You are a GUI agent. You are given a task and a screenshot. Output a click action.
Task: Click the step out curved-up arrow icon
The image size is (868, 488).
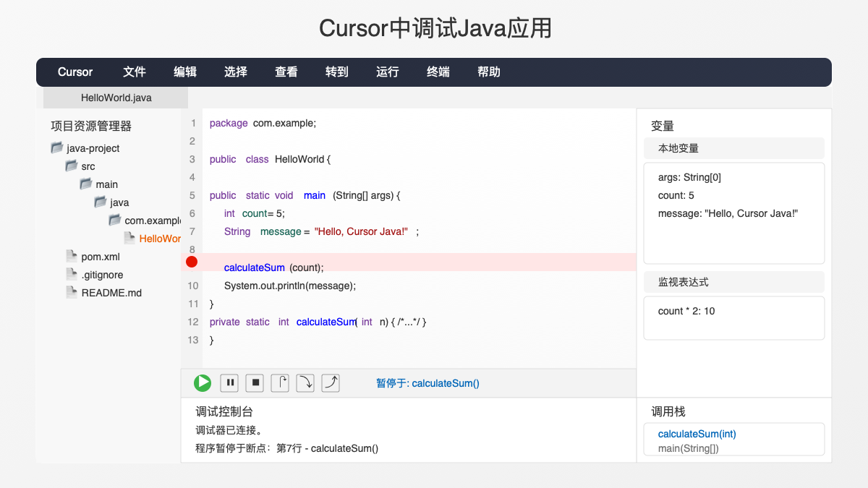(331, 383)
